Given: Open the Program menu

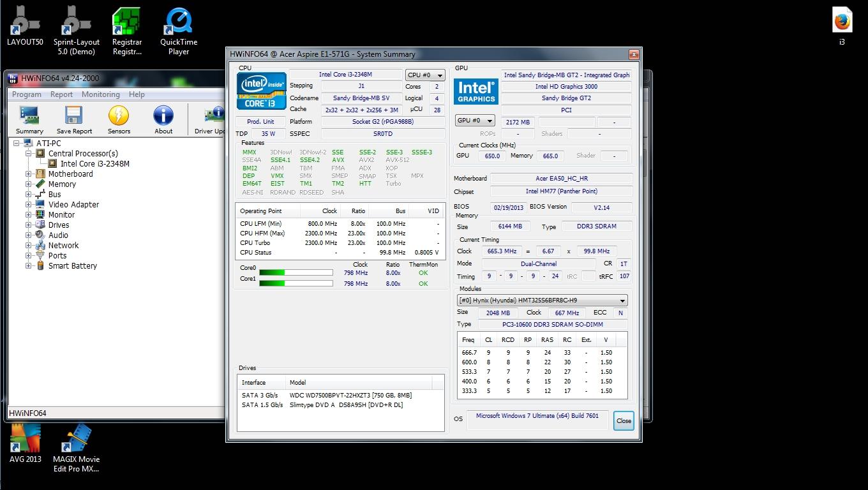Looking at the screenshot, I should 27,94.
